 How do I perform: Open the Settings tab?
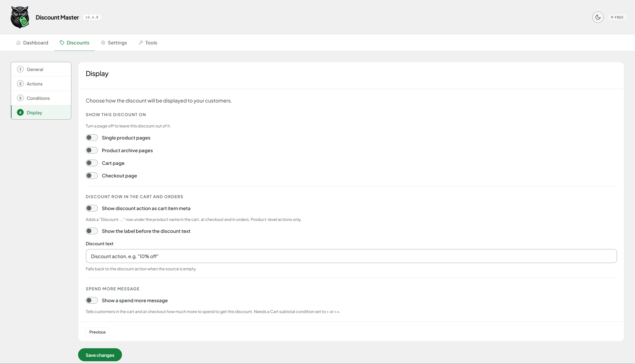coord(114,42)
